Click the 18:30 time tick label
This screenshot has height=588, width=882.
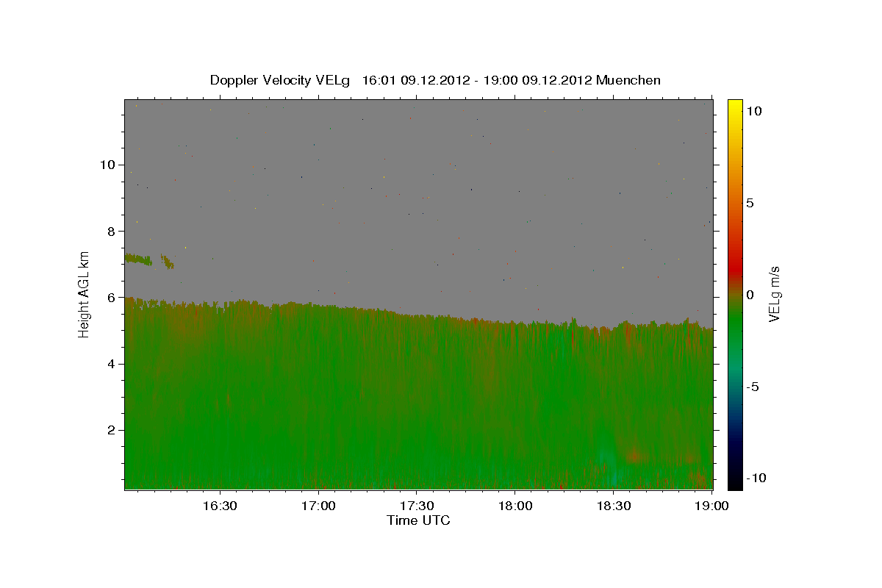pos(614,506)
